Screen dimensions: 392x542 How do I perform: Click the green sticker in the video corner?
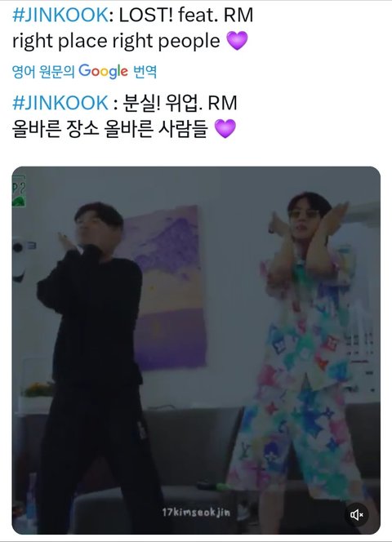pyautogui.click(x=19, y=191)
